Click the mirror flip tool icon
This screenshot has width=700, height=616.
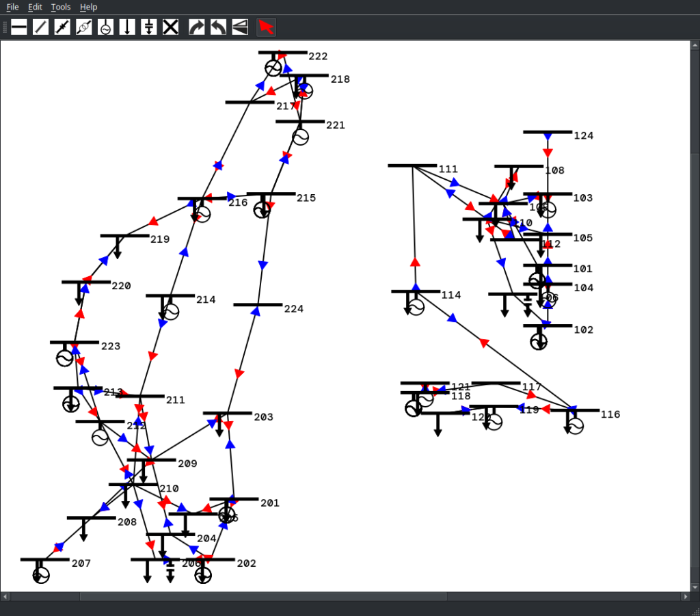(x=240, y=27)
